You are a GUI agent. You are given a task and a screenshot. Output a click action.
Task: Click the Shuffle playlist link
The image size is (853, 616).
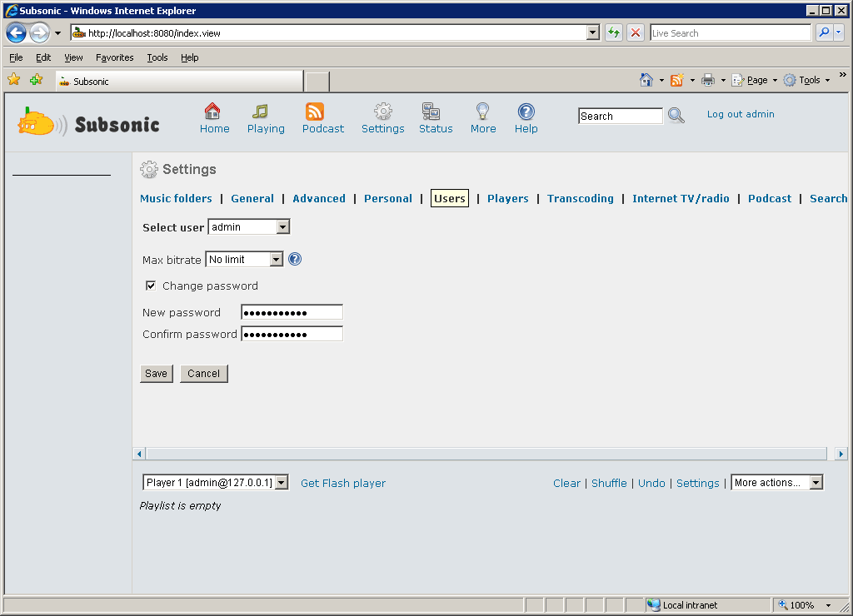[609, 483]
